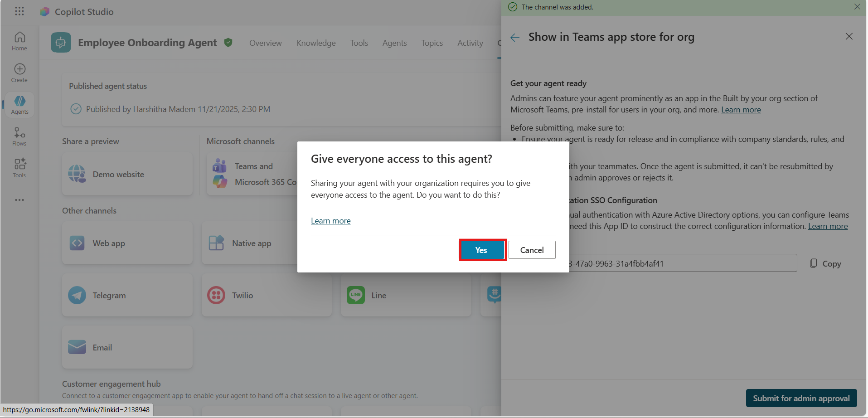Open Tools in the left sidebar

coord(19,168)
